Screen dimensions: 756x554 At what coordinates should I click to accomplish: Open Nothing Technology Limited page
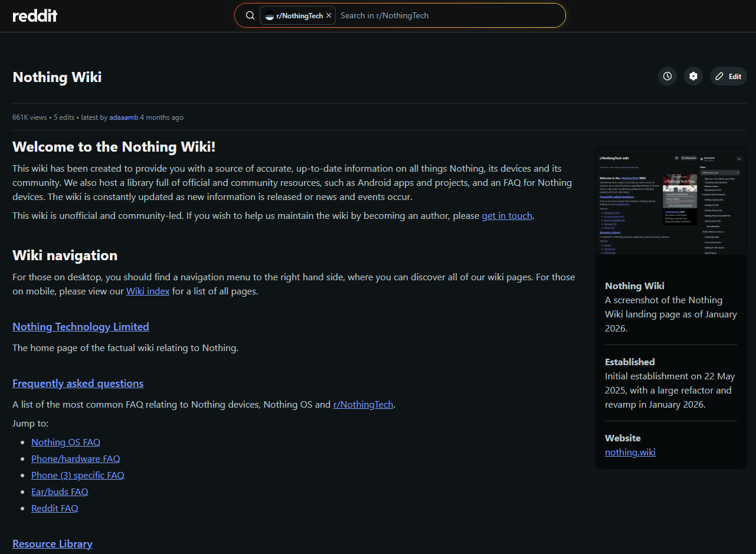[81, 327]
